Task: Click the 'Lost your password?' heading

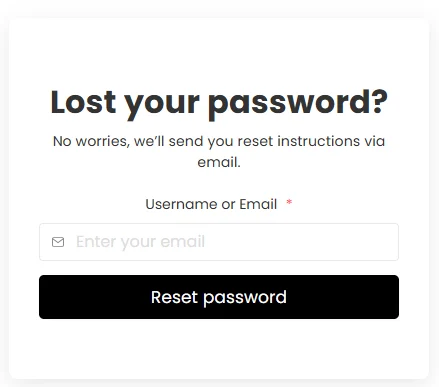Action: pos(219,103)
